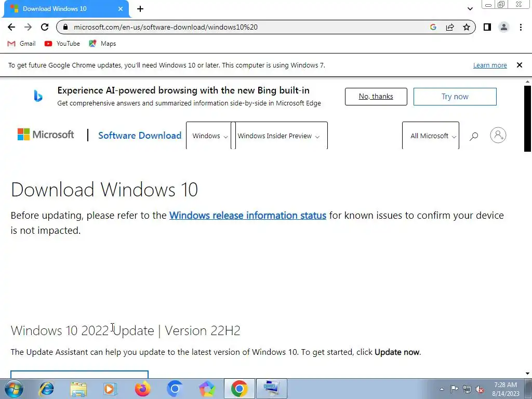Click the share page icon
Viewport: 532px width, 399px height.
point(450,27)
